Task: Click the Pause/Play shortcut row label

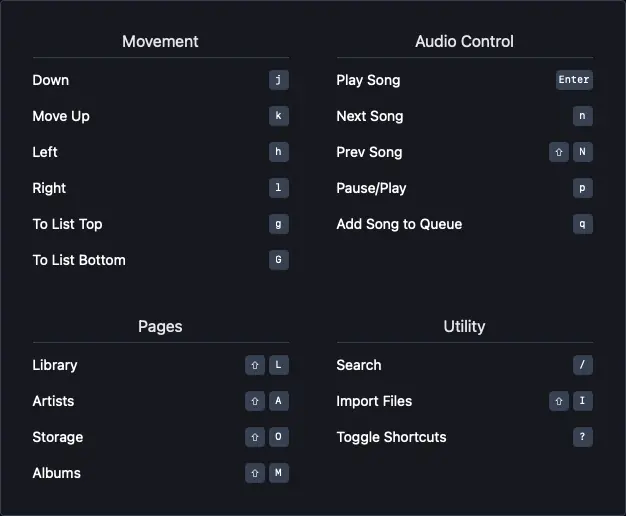Action: click(x=371, y=188)
